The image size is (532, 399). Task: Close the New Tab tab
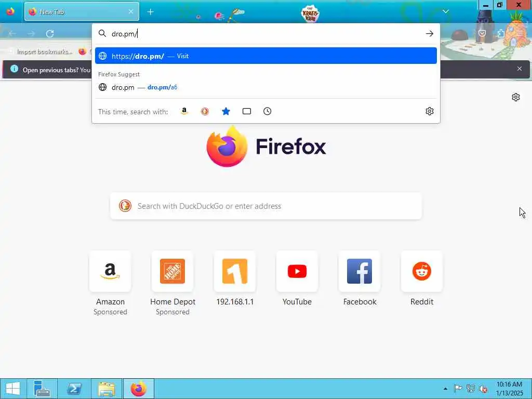tap(130, 11)
